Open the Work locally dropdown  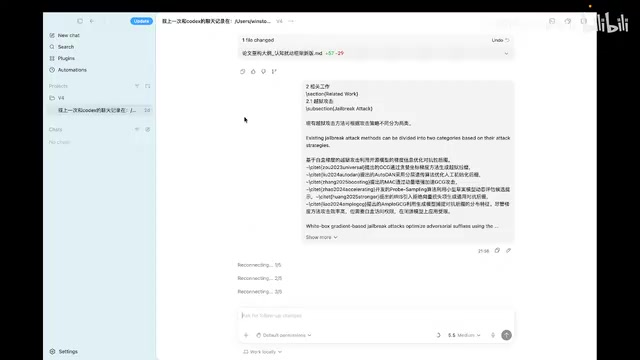(x=262, y=351)
